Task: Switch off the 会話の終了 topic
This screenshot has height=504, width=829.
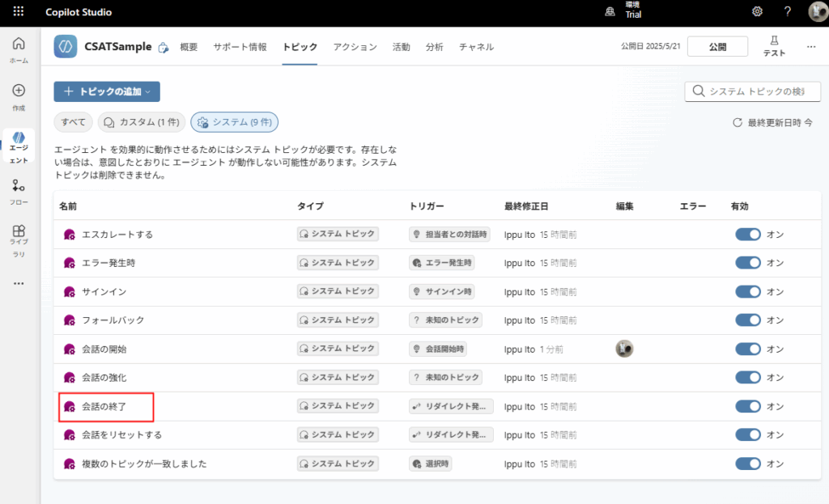Action: click(747, 406)
